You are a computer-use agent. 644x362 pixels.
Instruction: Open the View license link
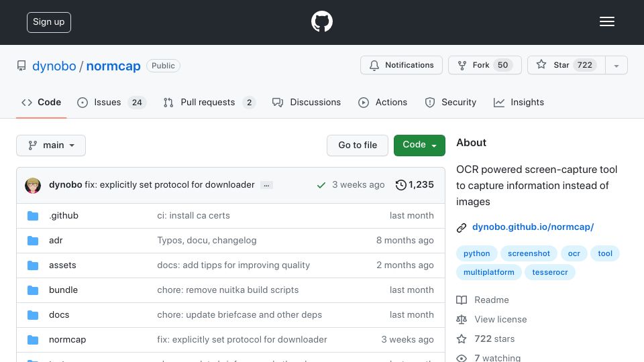(x=500, y=319)
